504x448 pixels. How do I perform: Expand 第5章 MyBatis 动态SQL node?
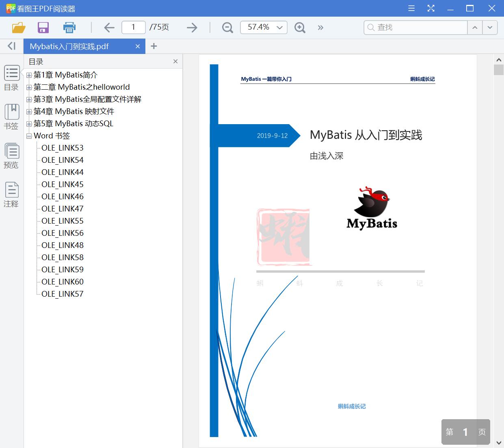coord(29,124)
